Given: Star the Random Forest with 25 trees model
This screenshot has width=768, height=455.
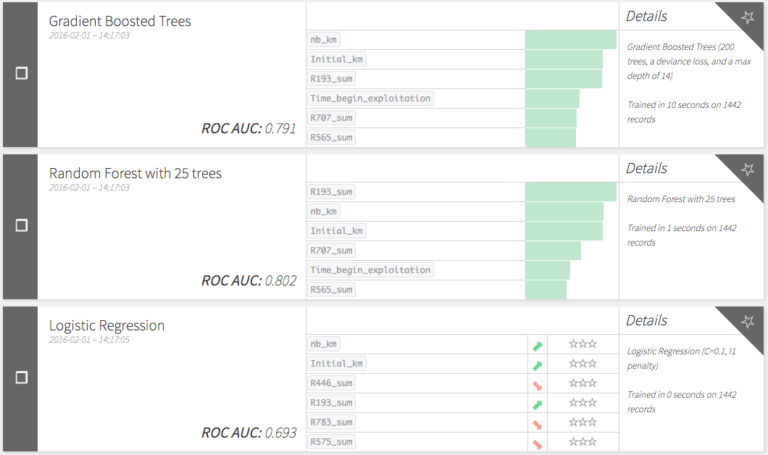Looking at the screenshot, I should pyautogui.click(x=747, y=170).
